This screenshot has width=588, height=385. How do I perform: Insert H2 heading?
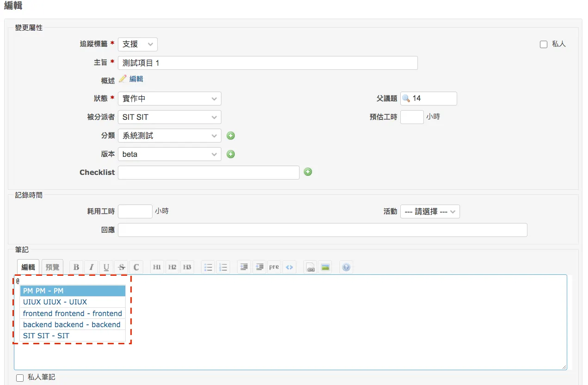coord(172,267)
